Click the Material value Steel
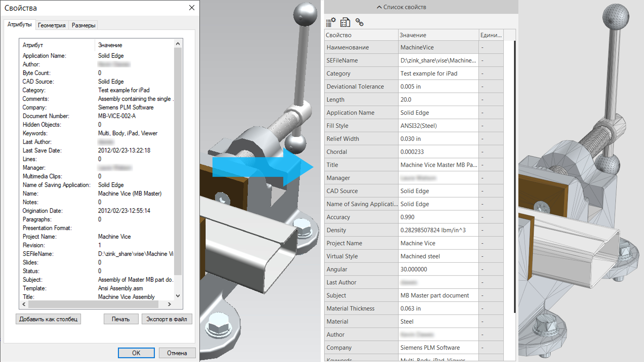 [x=438, y=322]
